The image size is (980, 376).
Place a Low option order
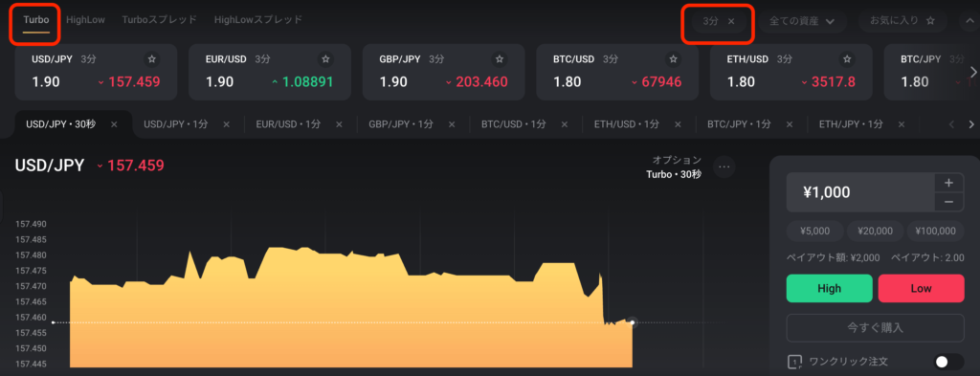point(922,289)
